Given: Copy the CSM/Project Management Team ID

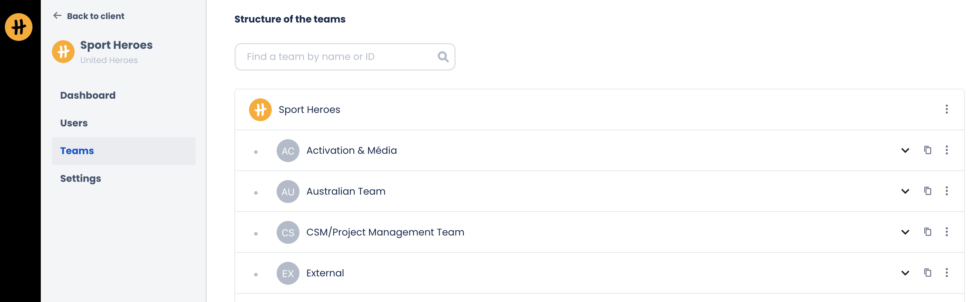Looking at the screenshot, I should pos(927,232).
